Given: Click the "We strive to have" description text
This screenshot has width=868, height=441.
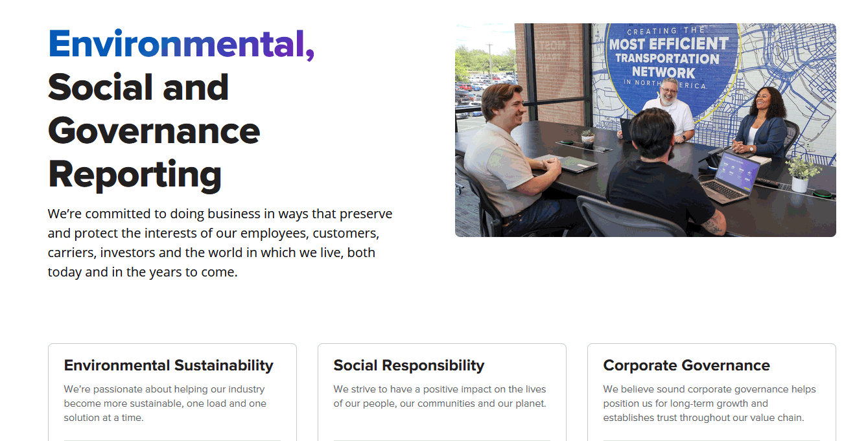Looking at the screenshot, I should [x=440, y=396].
